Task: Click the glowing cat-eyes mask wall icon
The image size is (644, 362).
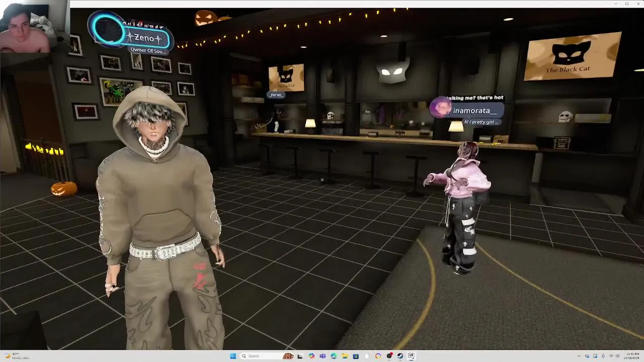Action: pos(392,72)
